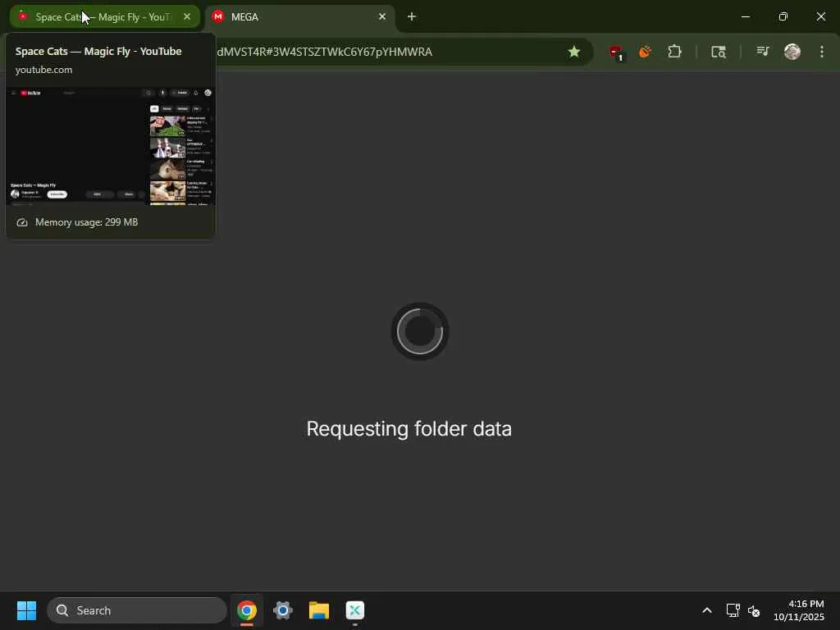Open network status tray icon

click(733, 610)
